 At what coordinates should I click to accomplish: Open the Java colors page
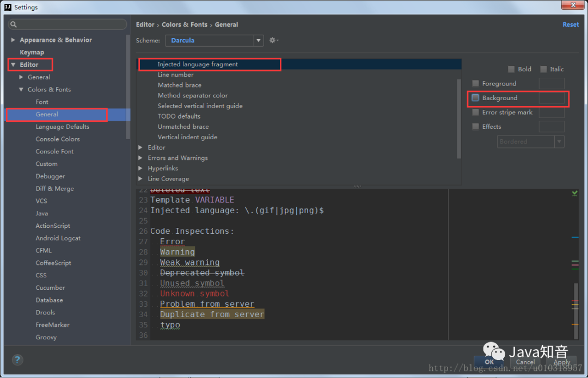41,213
